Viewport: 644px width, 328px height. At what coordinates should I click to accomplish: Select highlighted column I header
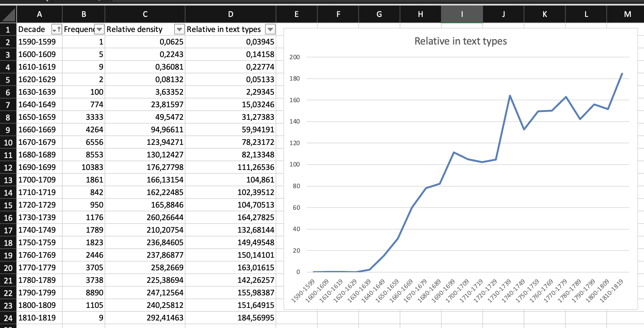(462, 14)
